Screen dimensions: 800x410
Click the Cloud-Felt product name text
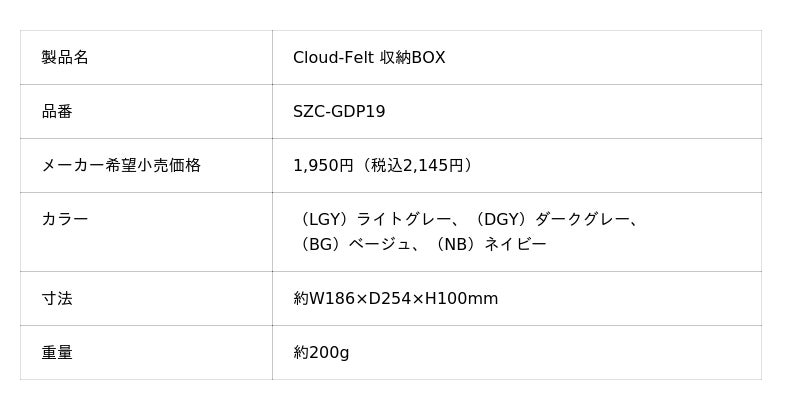(x=334, y=58)
